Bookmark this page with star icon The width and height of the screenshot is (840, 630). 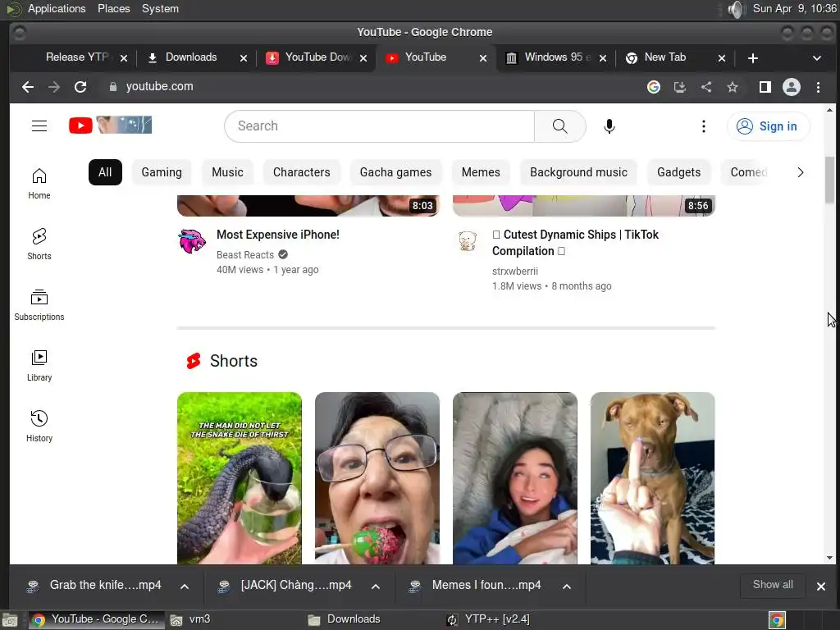point(733,87)
